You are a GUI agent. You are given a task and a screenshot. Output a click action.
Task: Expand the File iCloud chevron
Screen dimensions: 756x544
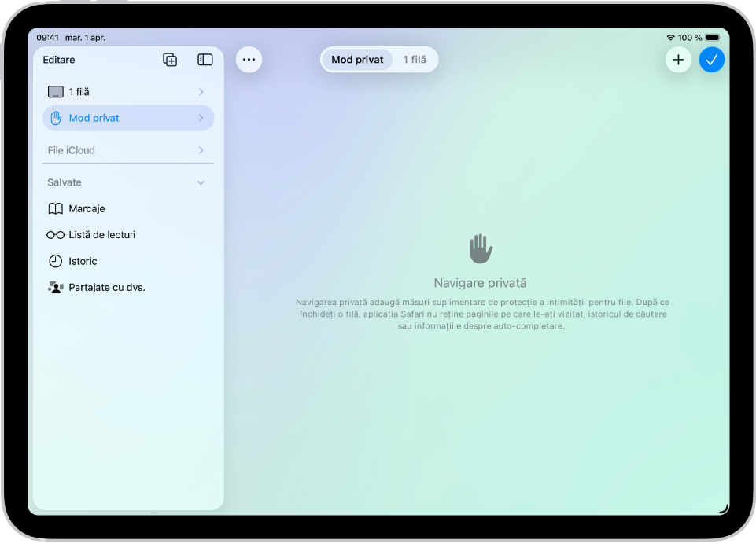click(201, 150)
